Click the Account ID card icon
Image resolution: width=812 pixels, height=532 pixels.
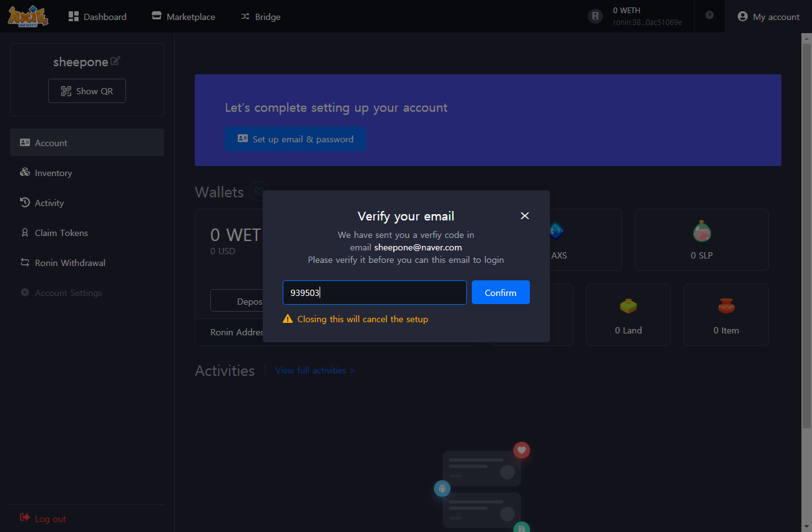tap(25, 142)
